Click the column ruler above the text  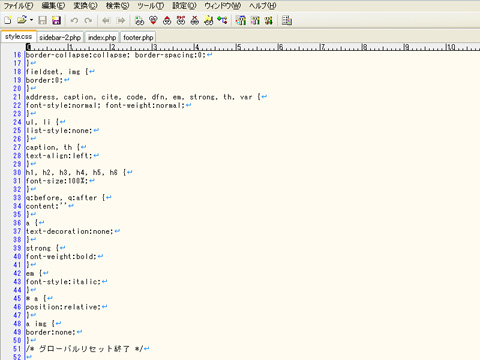(253, 47)
